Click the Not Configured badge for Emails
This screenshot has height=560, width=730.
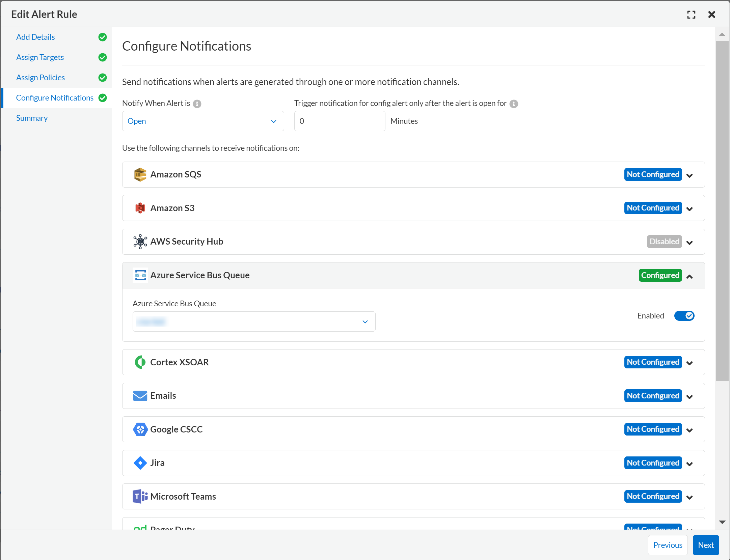coord(653,396)
